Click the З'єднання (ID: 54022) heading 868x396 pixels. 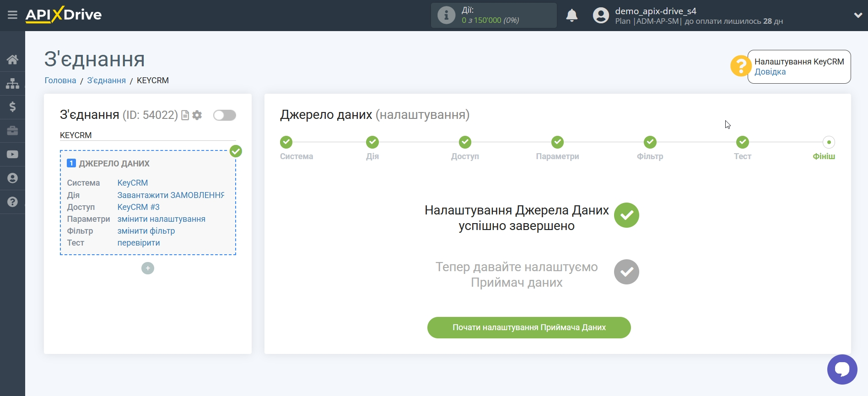(119, 115)
